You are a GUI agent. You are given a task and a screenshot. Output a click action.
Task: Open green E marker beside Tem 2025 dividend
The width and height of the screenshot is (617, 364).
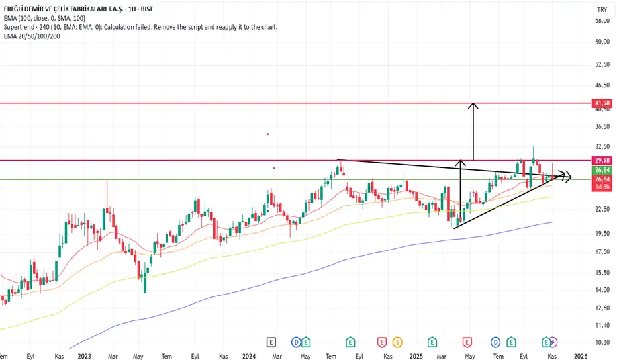pyautogui.click(x=511, y=342)
